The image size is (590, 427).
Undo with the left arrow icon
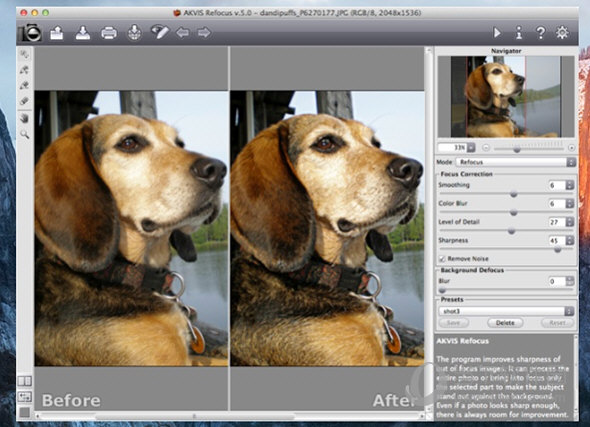[182, 33]
